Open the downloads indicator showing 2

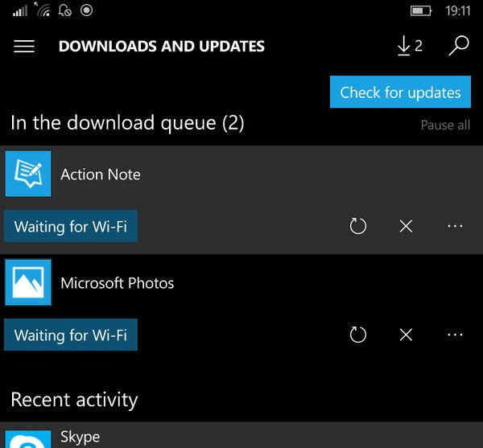point(410,46)
